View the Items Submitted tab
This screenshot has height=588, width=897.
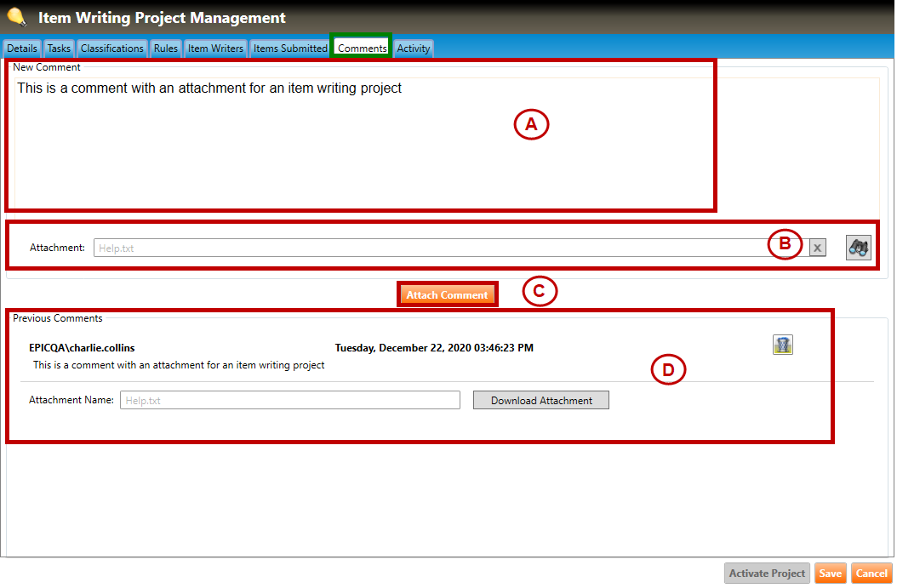coord(290,49)
